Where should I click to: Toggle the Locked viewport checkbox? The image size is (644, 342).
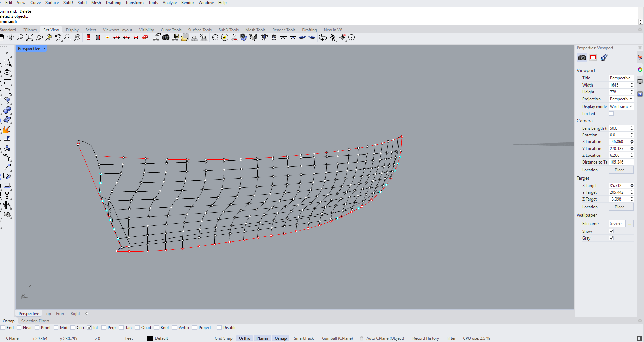(611, 114)
